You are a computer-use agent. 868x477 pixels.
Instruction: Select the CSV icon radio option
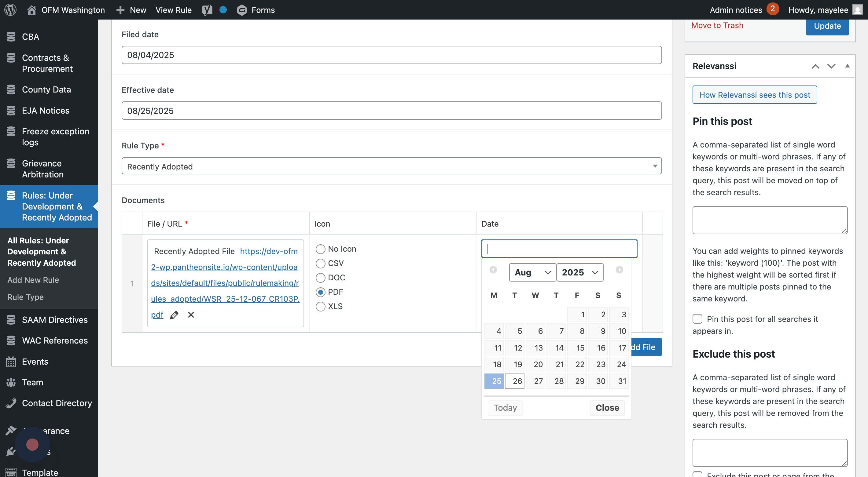pos(320,264)
